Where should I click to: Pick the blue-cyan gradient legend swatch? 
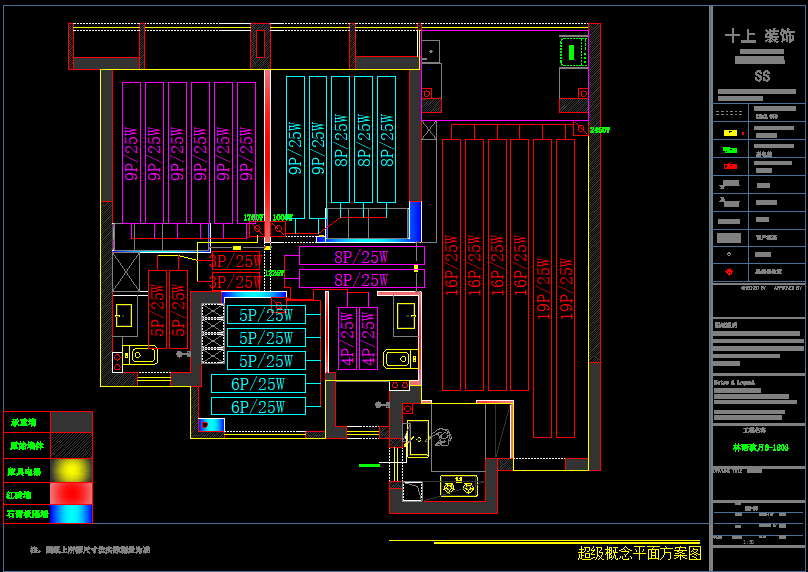(71, 514)
